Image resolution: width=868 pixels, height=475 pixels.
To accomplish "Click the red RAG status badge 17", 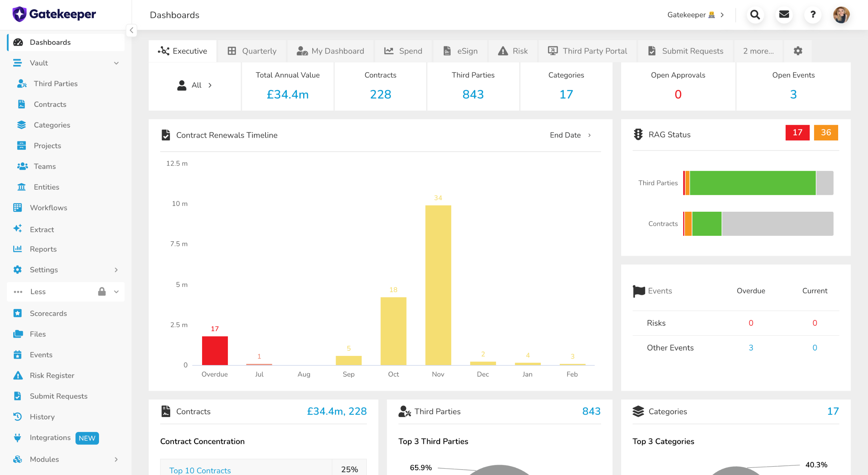I will pyautogui.click(x=797, y=132).
